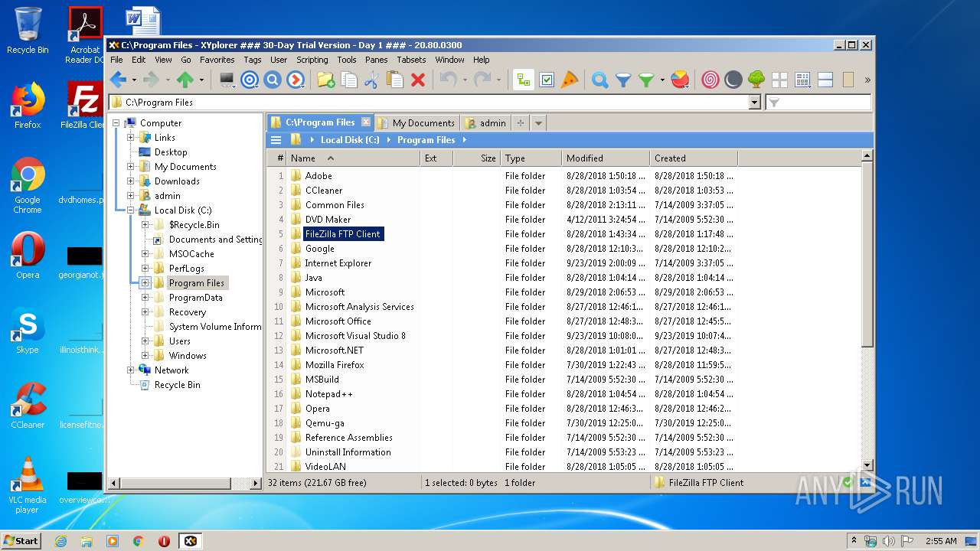The height and width of the screenshot is (551, 980).
Task: Open the Up button dropdown arrow
Action: click(201, 80)
